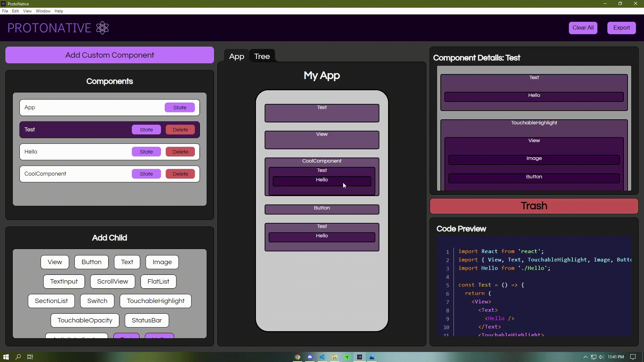Screen dimensions: 644x362
Task: Open File Explorer from the taskbar
Action: pos(334,357)
